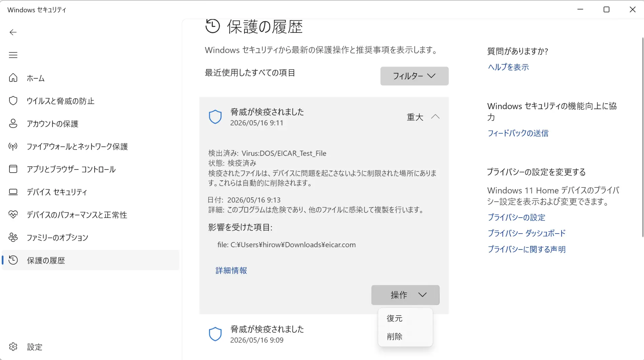Click ヘルプを表示 link
The height and width of the screenshot is (360, 644).
click(508, 67)
